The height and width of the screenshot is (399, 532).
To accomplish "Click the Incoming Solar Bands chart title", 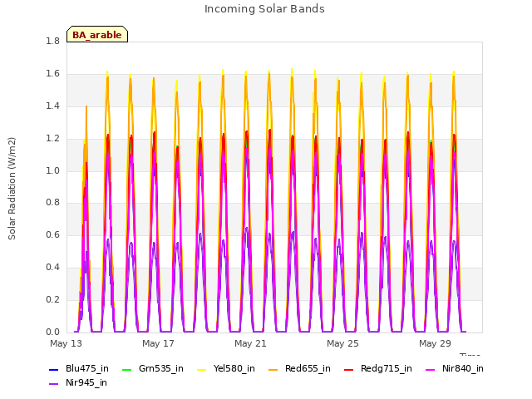I will [x=264, y=9].
